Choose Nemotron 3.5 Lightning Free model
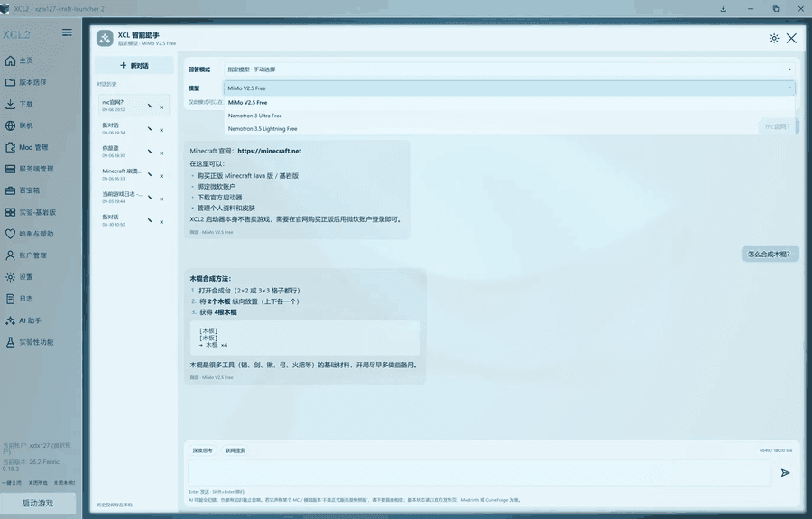The width and height of the screenshot is (812, 519). (x=510, y=128)
